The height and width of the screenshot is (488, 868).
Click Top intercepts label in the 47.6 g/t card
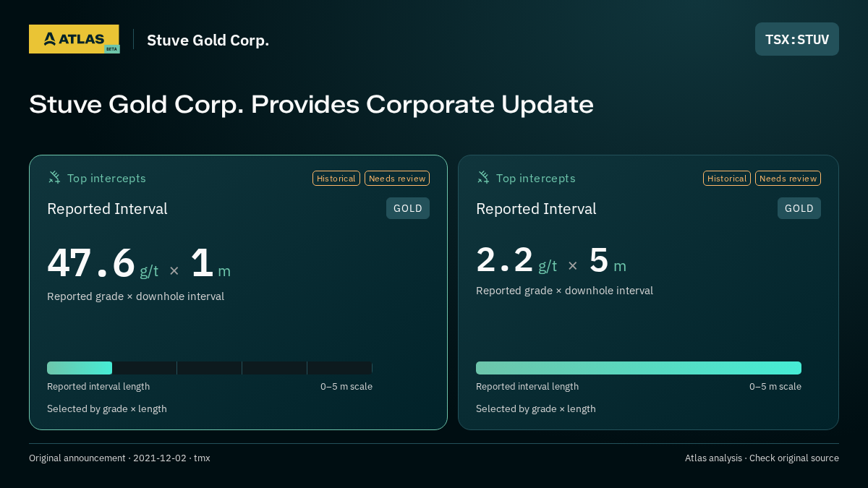point(106,178)
